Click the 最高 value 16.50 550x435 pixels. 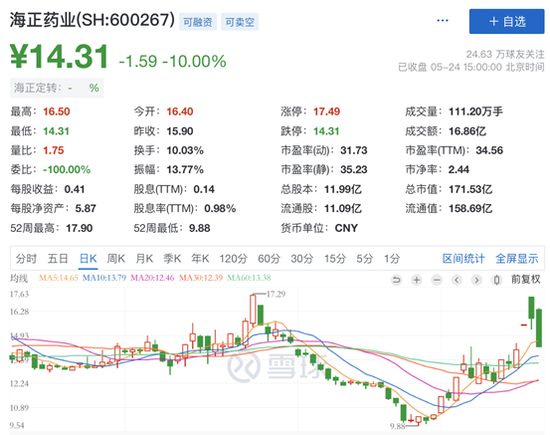click(x=56, y=112)
